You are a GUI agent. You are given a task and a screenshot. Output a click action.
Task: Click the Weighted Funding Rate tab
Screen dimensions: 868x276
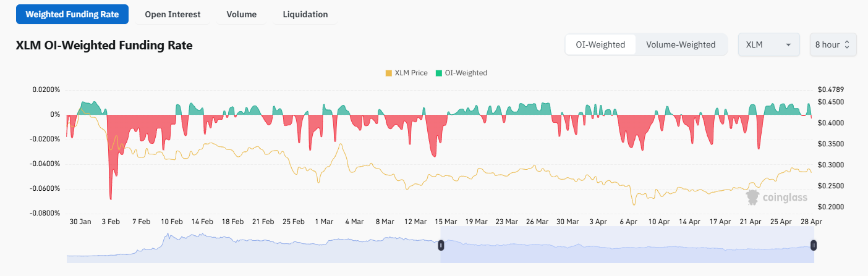(72, 14)
